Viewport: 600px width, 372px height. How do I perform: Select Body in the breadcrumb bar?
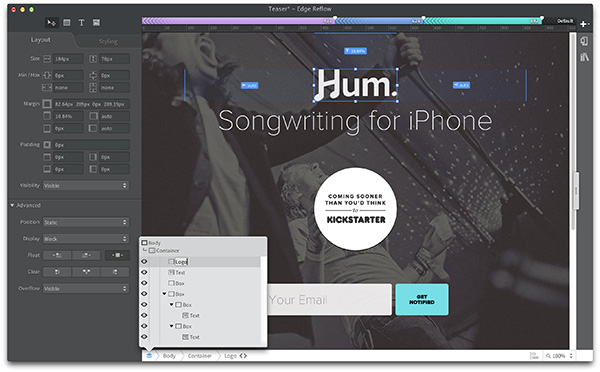169,356
